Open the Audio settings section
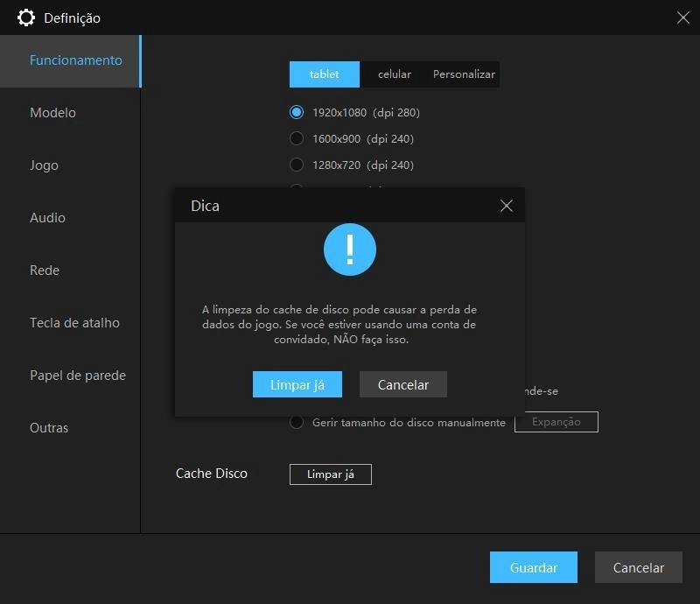700x604 pixels. (x=47, y=217)
